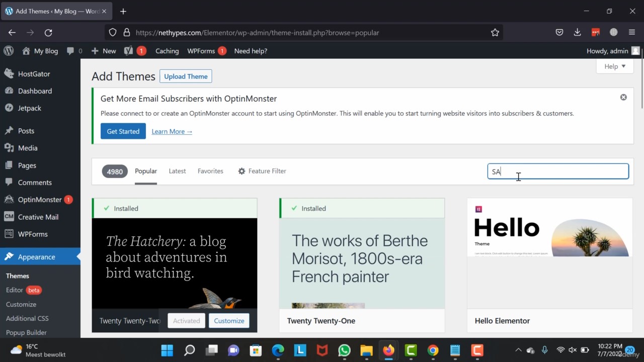Click the Upload Theme button

pos(186,76)
